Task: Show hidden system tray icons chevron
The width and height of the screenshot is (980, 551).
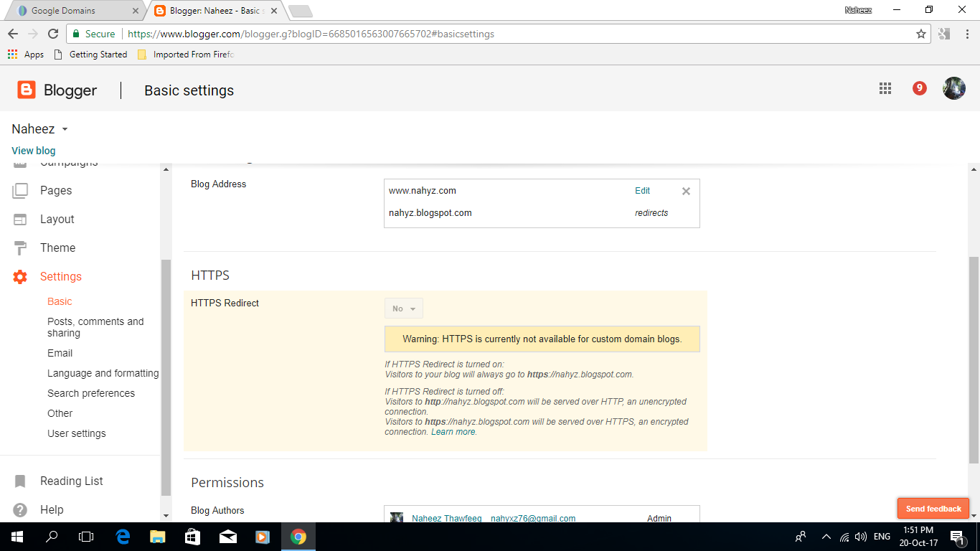Action: (826, 537)
